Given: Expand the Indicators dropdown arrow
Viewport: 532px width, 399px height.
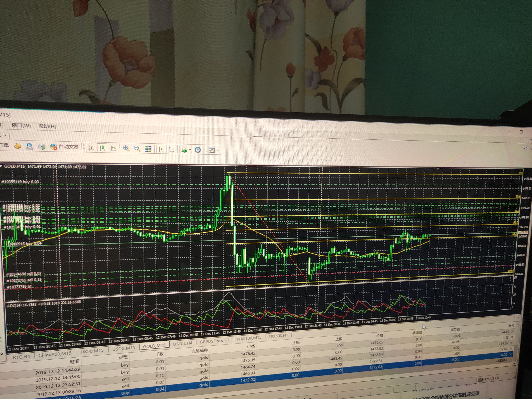Looking at the screenshot, I should tap(190, 150).
